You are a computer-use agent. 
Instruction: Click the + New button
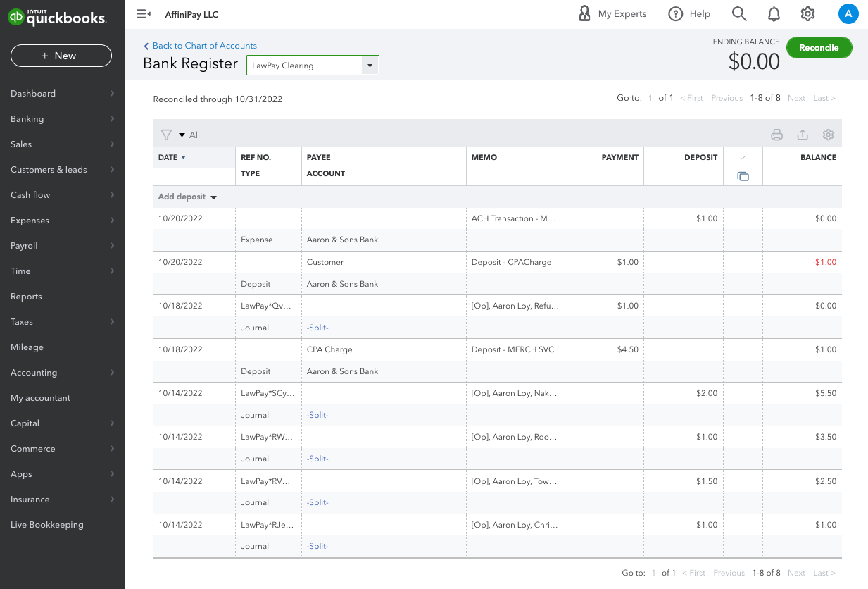pyautogui.click(x=61, y=56)
